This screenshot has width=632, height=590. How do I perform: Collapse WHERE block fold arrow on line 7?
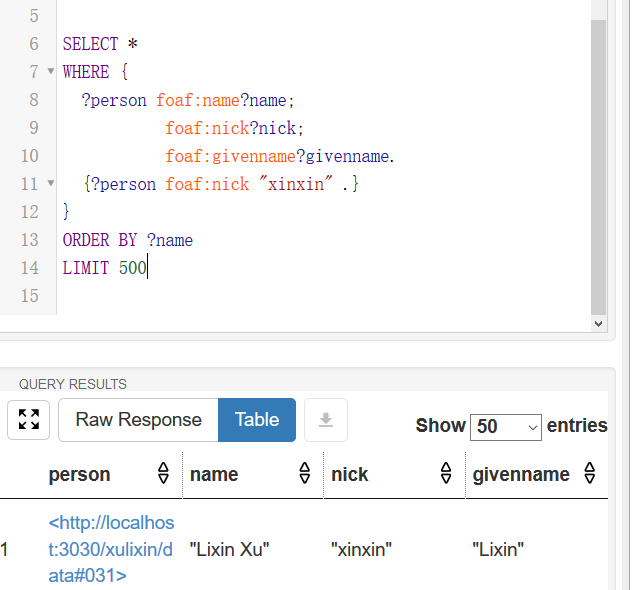coord(51,72)
